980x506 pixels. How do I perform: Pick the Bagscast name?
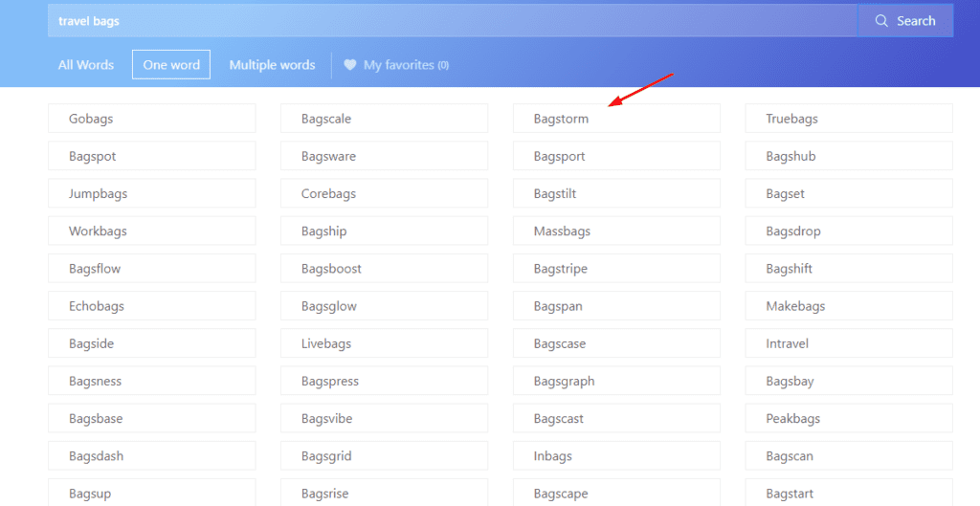click(x=617, y=418)
